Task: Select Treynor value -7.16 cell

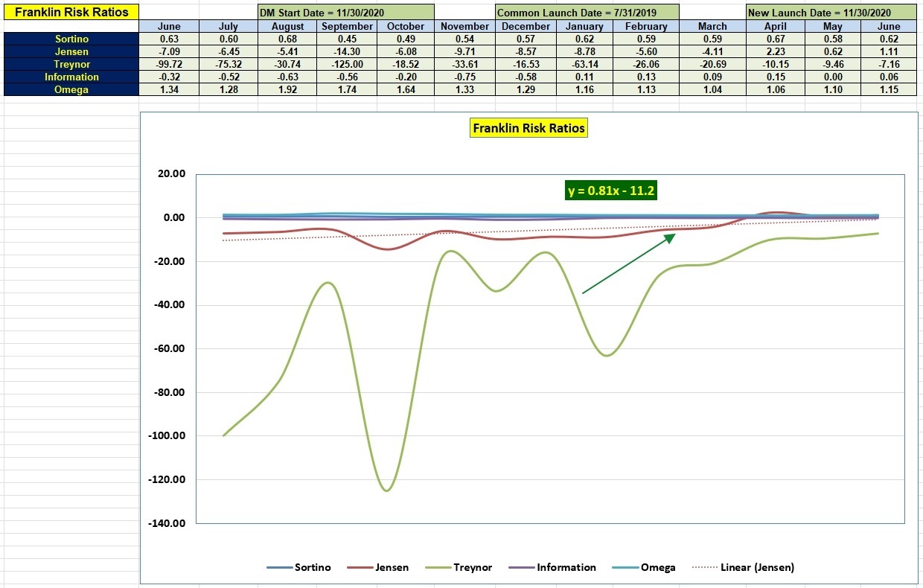Action: click(889, 64)
